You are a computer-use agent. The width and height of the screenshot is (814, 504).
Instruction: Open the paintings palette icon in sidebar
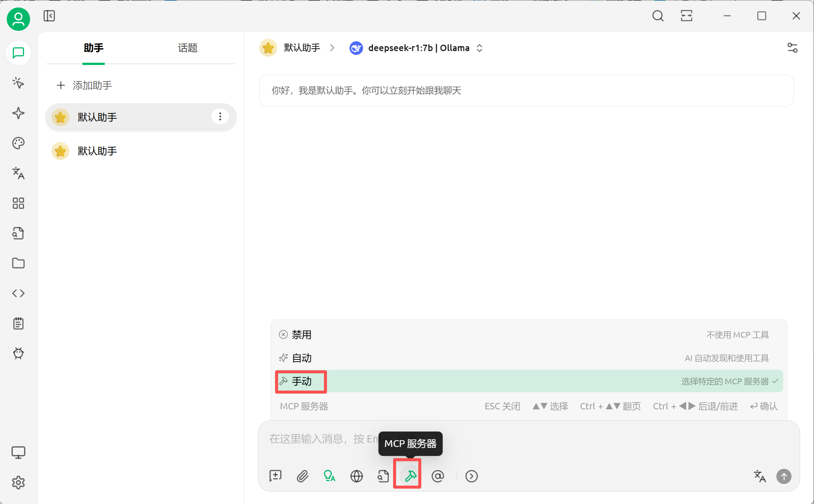point(18,143)
